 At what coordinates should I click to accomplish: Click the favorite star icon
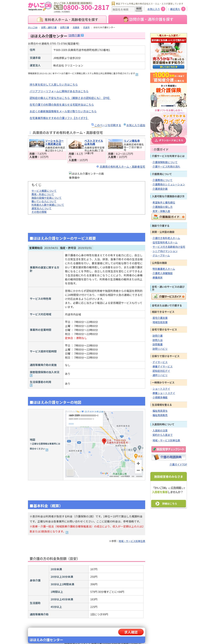tap(124, 125)
